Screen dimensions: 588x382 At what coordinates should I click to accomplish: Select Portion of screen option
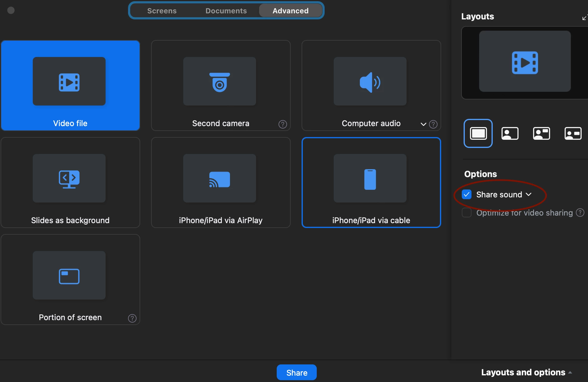tap(70, 279)
